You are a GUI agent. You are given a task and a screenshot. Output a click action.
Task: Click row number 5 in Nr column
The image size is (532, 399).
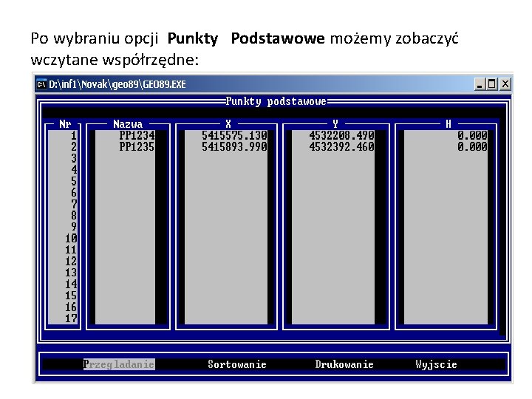[x=74, y=181]
